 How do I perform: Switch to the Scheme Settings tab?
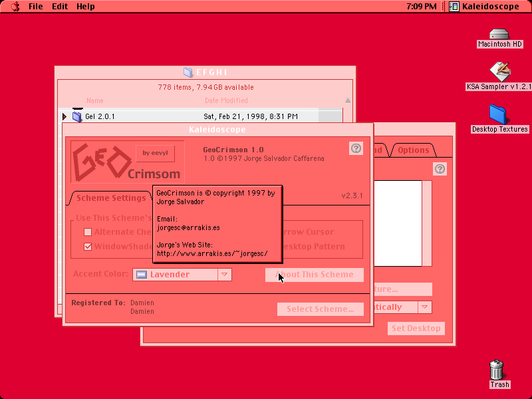pyautogui.click(x=111, y=198)
